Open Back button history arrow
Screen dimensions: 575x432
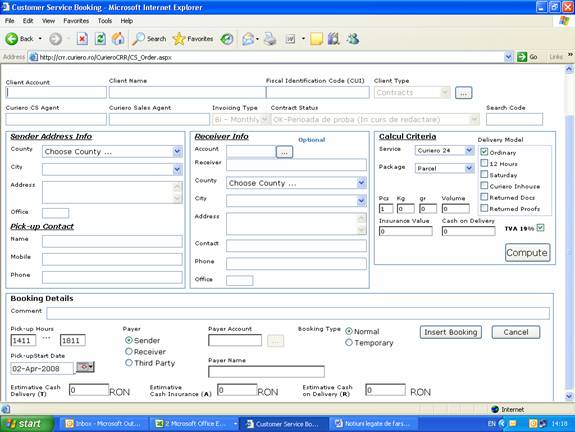pyautogui.click(x=40, y=39)
